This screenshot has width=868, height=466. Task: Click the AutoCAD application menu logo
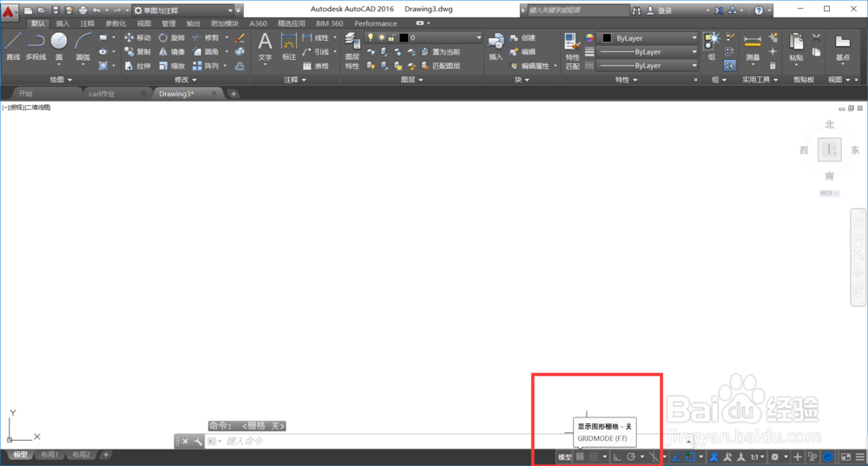coord(9,10)
